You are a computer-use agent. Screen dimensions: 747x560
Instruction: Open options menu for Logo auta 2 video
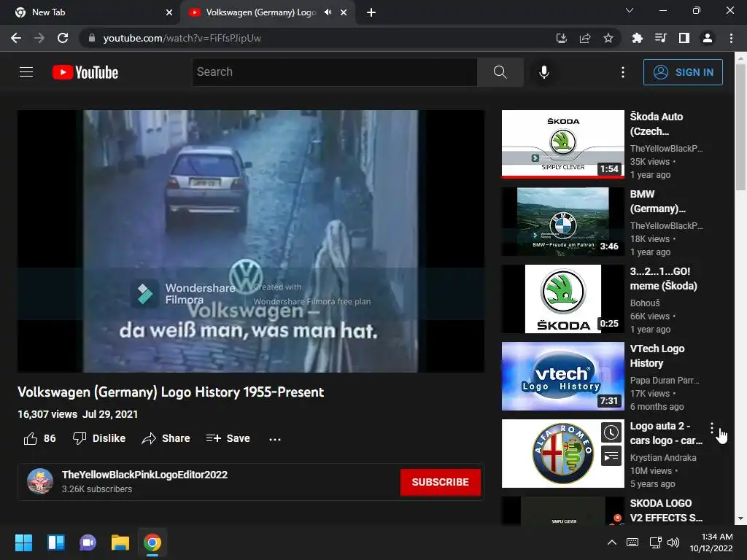pos(712,427)
